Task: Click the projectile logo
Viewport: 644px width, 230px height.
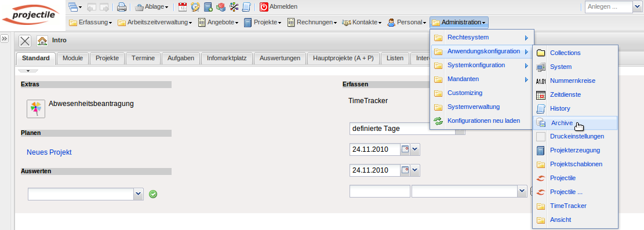Action: click(x=33, y=16)
